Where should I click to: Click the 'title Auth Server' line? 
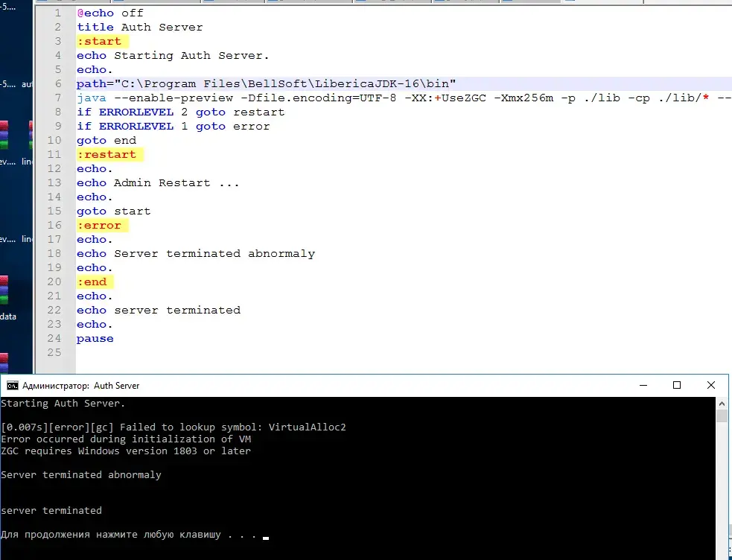(139, 27)
